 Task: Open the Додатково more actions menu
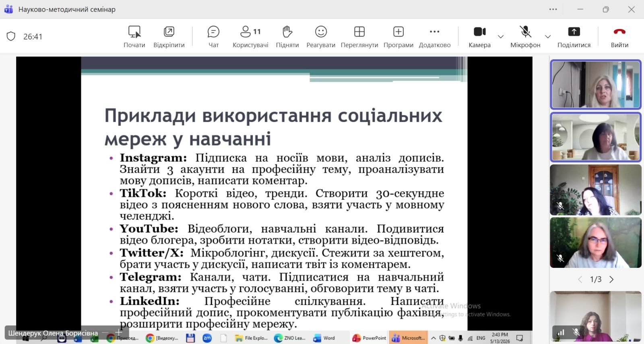[435, 37]
